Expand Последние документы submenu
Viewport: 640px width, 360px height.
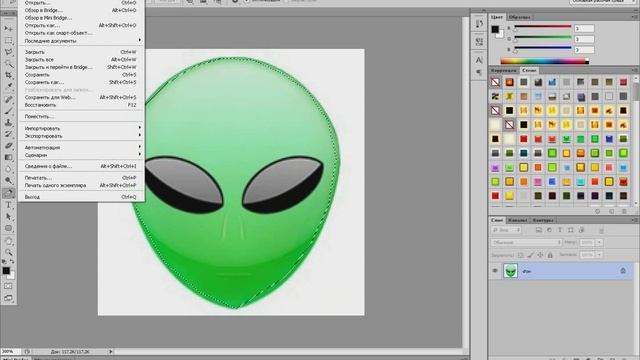[x=82, y=41]
